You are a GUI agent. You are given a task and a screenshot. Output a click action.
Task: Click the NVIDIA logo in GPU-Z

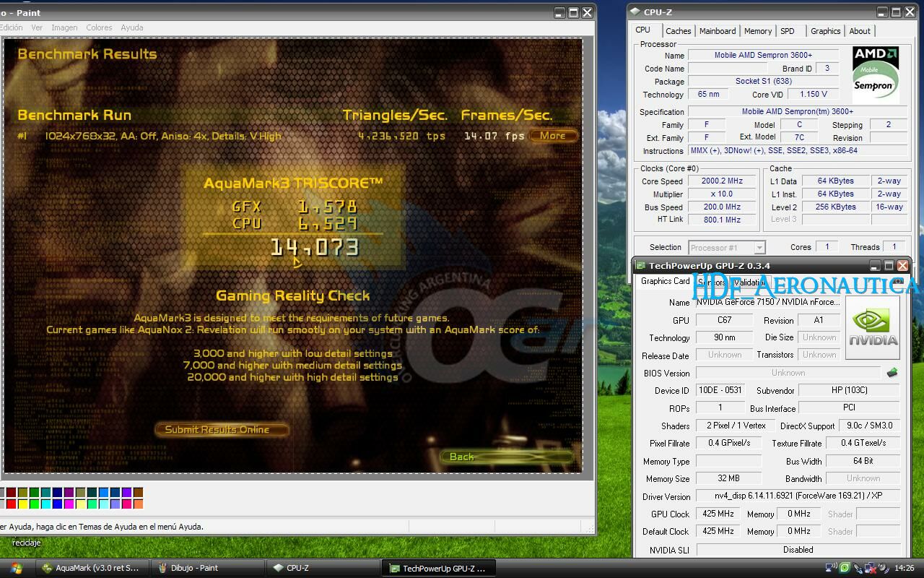[x=873, y=327]
